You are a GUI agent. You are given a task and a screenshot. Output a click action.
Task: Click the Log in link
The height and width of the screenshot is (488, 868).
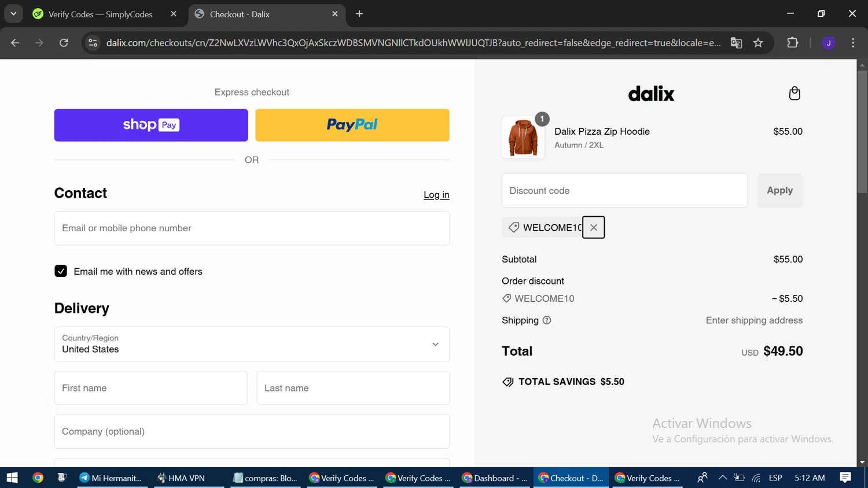pyautogui.click(x=436, y=195)
